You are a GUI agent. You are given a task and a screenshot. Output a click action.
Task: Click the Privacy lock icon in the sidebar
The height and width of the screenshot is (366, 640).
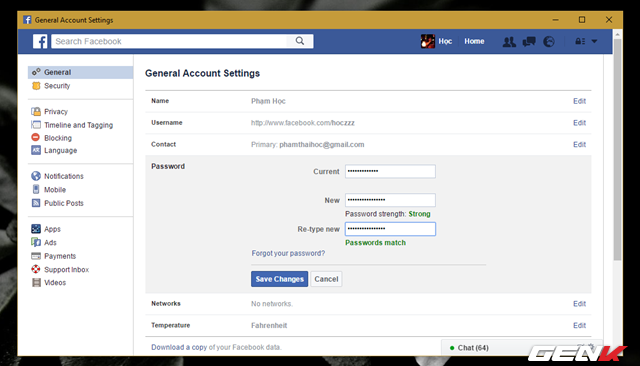(36, 111)
